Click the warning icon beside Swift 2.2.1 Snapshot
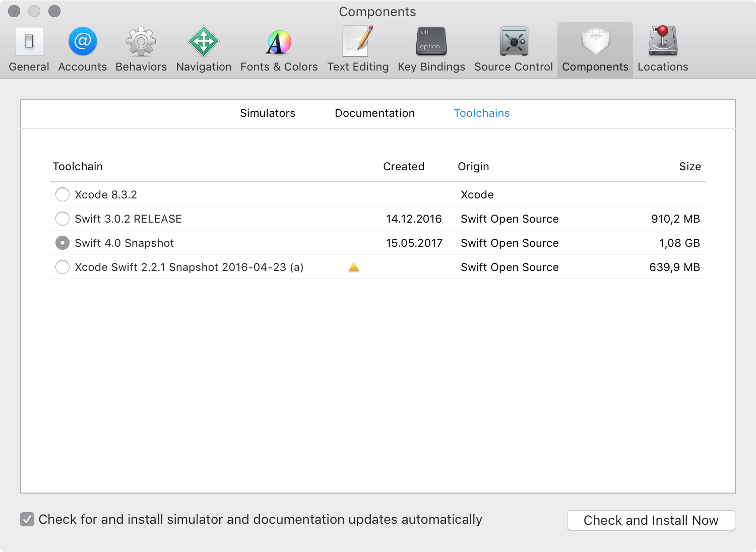 click(x=354, y=267)
